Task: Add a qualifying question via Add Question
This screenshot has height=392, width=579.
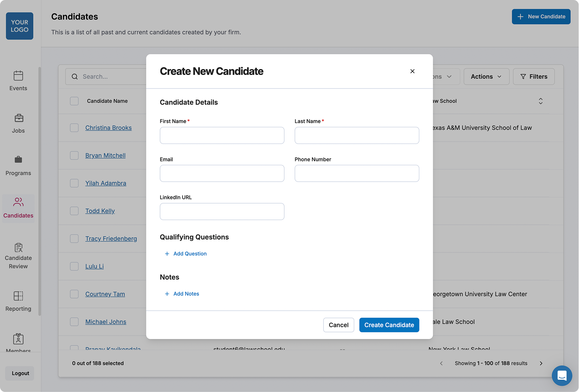Action: click(x=186, y=253)
